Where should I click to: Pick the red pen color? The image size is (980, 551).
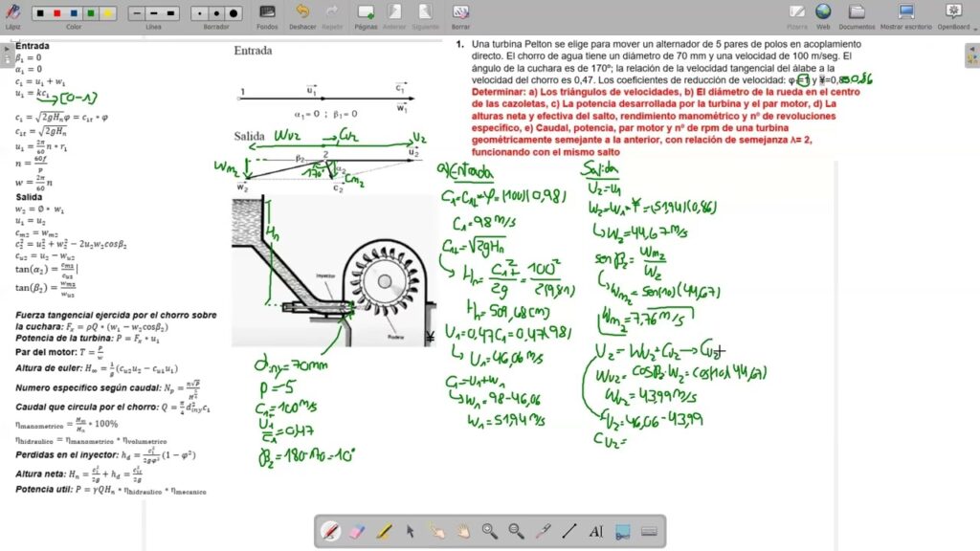pos(56,13)
